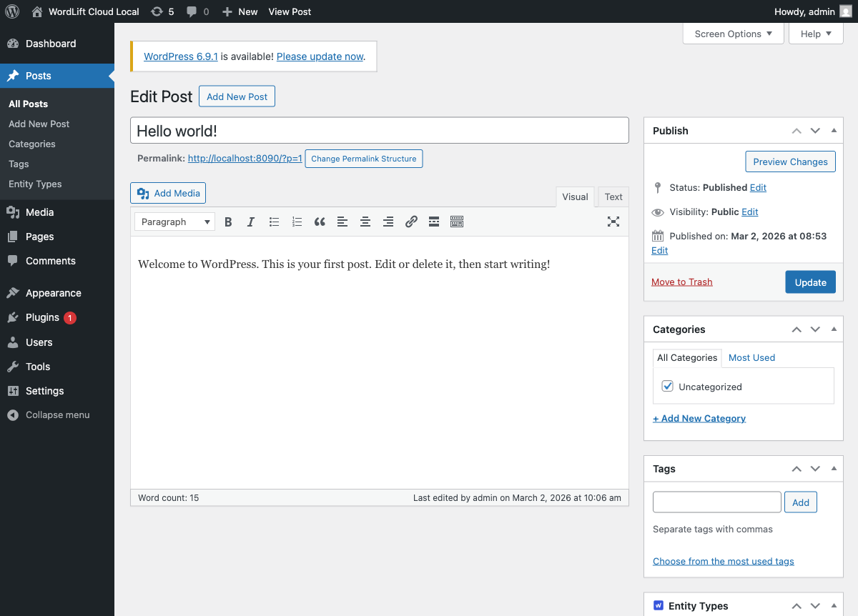Insert the Read More tag
The width and height of the screenshot is (858, 616).
coord(434,222)
